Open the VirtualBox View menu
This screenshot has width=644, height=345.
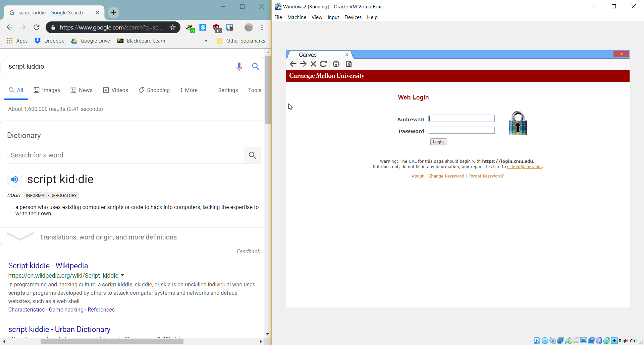click(x=317, y=17)
